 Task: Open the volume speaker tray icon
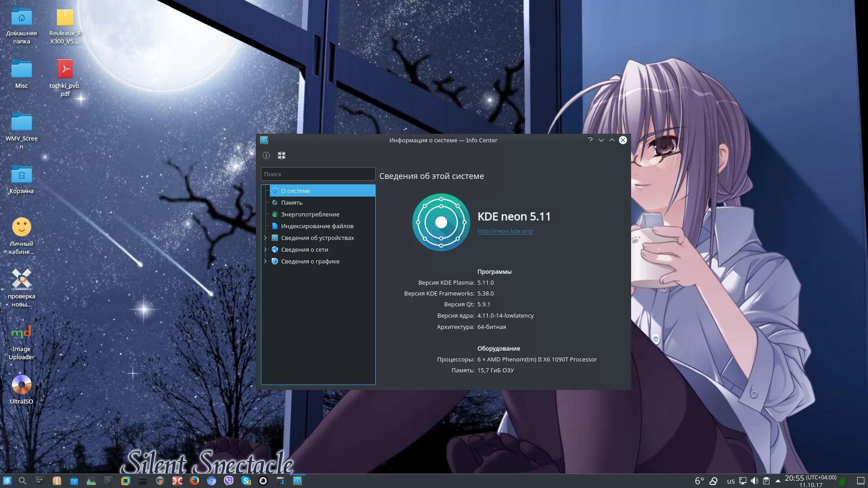click(755, 481)
